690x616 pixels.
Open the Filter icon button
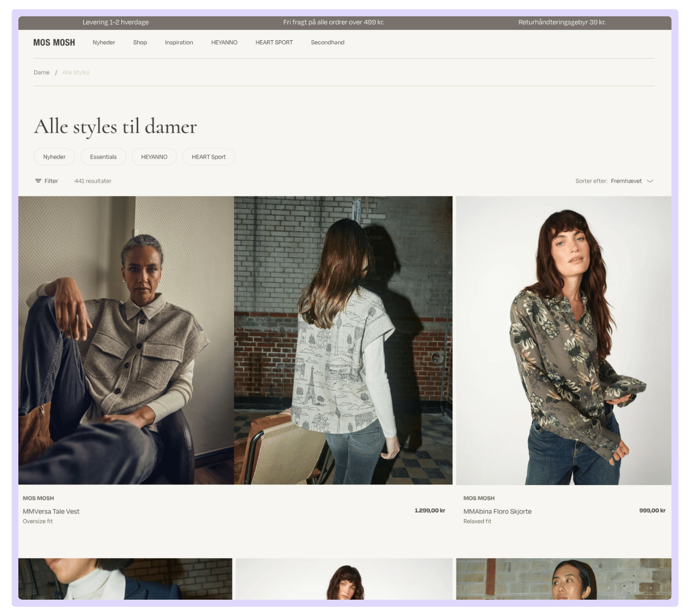click(x=38, y=181)
